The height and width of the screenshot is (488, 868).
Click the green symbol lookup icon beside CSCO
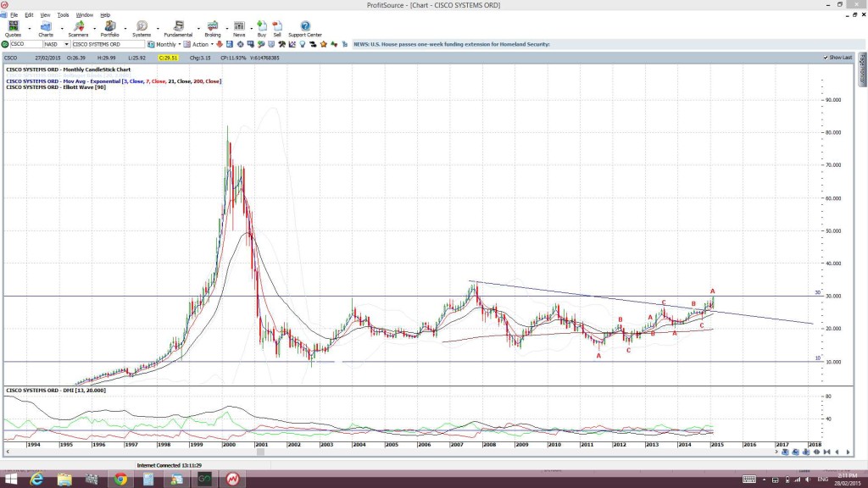[x=5, y=44]
